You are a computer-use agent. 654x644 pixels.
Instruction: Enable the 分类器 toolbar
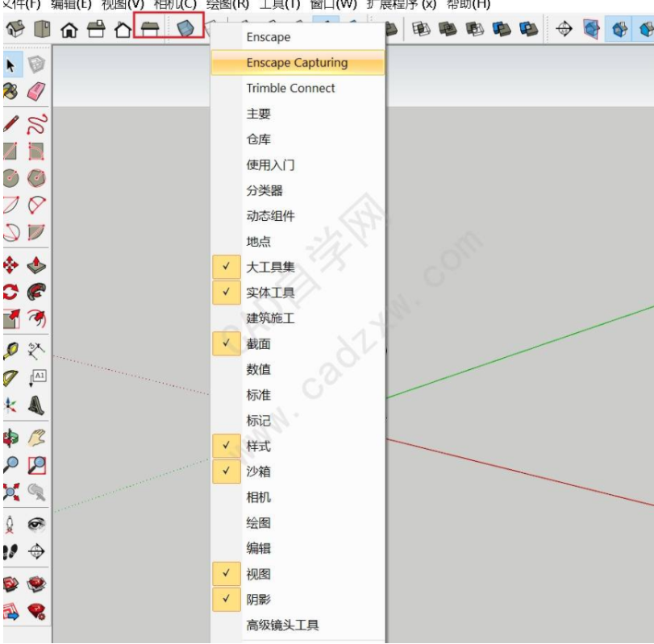(298, 190)
